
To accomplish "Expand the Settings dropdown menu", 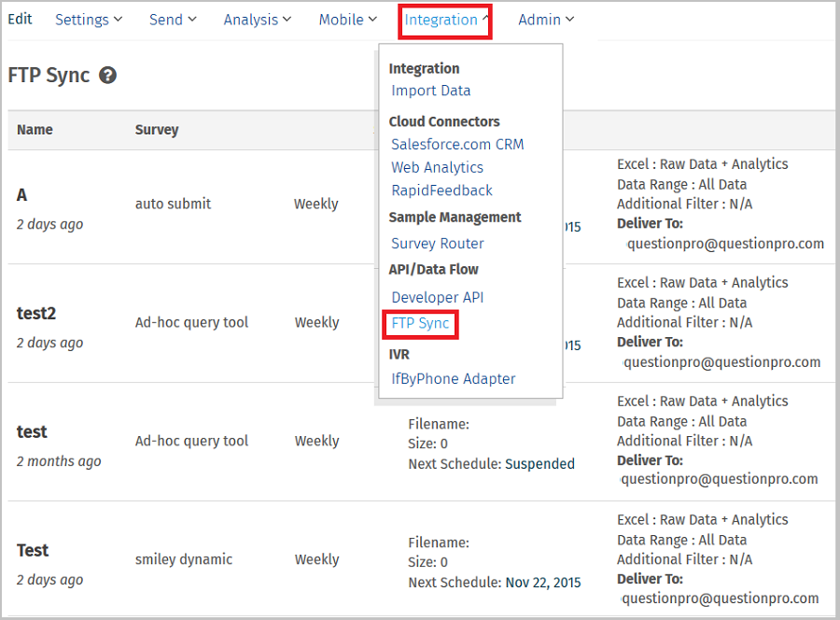I will click(89, 19).
